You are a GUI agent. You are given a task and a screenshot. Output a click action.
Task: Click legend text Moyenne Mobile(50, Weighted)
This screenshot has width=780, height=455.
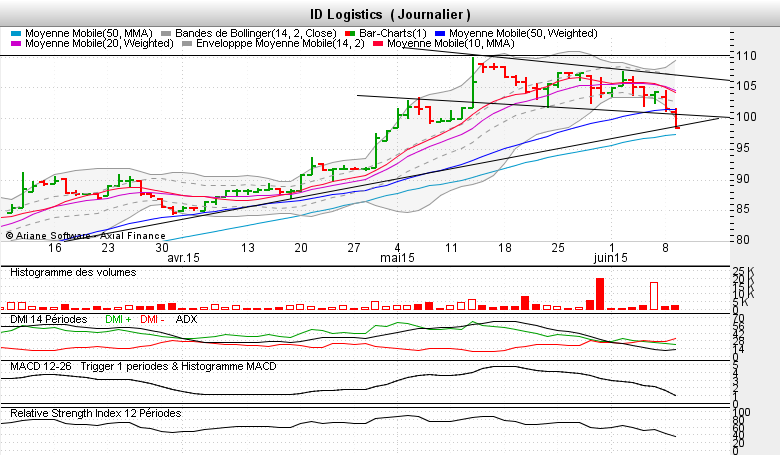[523, 33]
